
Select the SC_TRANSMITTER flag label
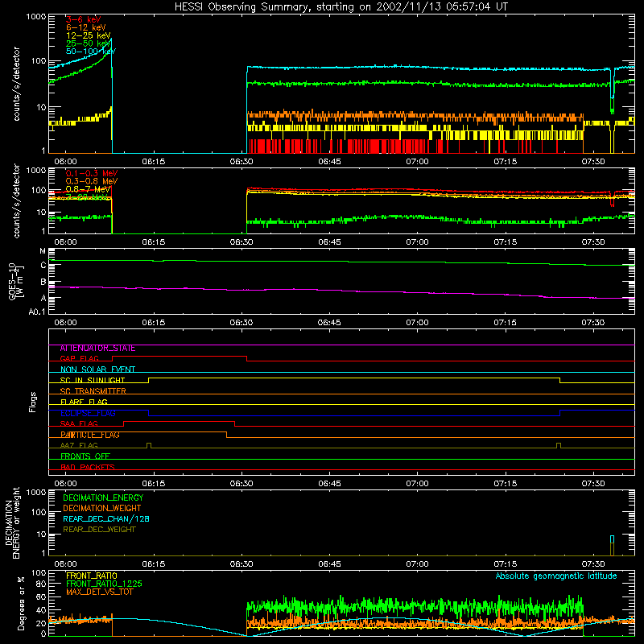point(93,391)
